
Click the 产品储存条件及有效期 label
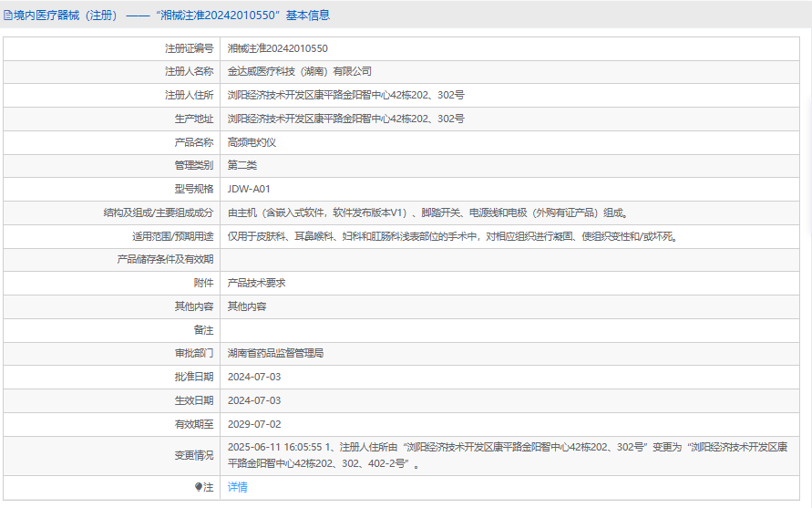click(165, 259)
